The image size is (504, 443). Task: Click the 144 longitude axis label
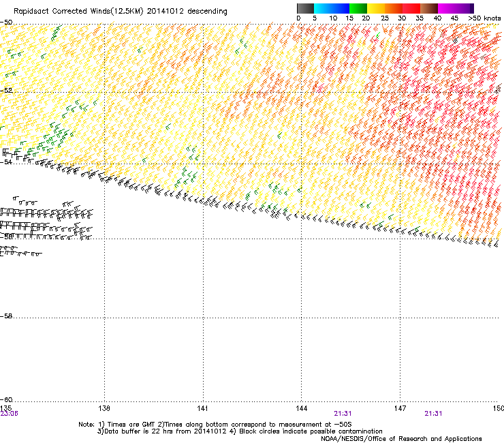[302, 408]
